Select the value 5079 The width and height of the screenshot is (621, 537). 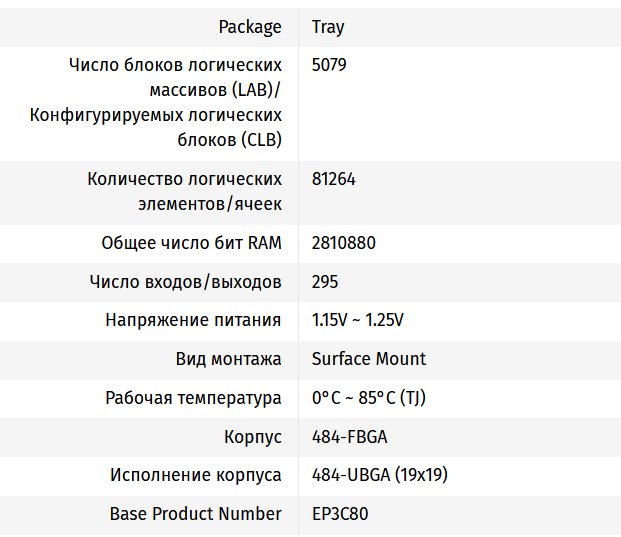pos(330,65)
